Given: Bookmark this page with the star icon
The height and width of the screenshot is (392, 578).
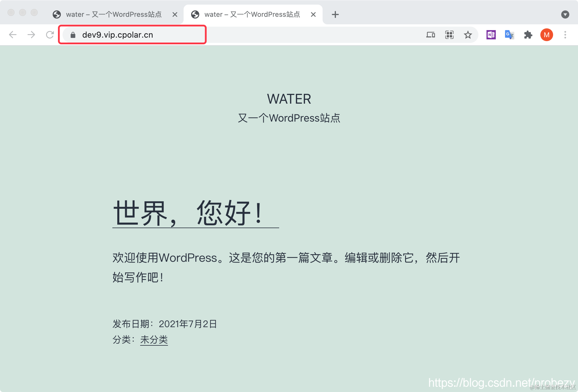Looking at the screenshot, I should click(x=468, y=35).
